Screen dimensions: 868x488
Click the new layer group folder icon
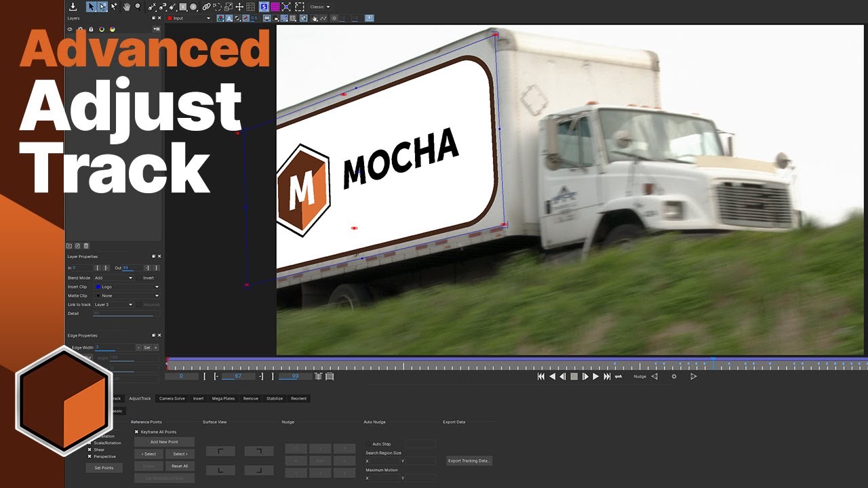point(68,246)
